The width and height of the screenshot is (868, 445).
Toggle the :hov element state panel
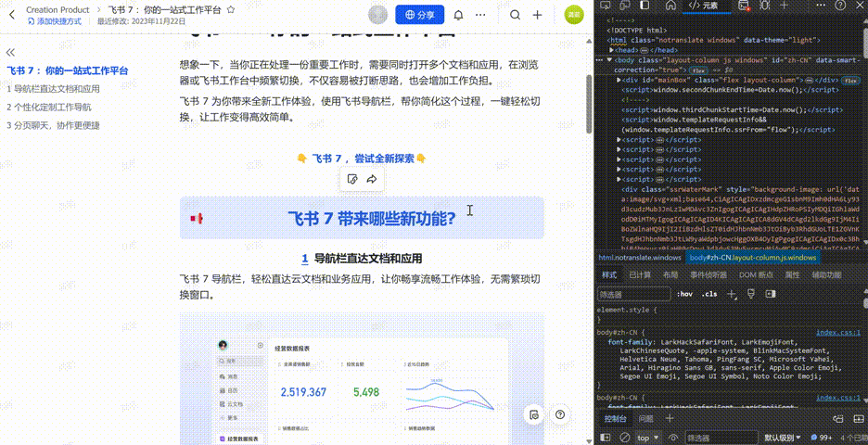coord(685,294)
